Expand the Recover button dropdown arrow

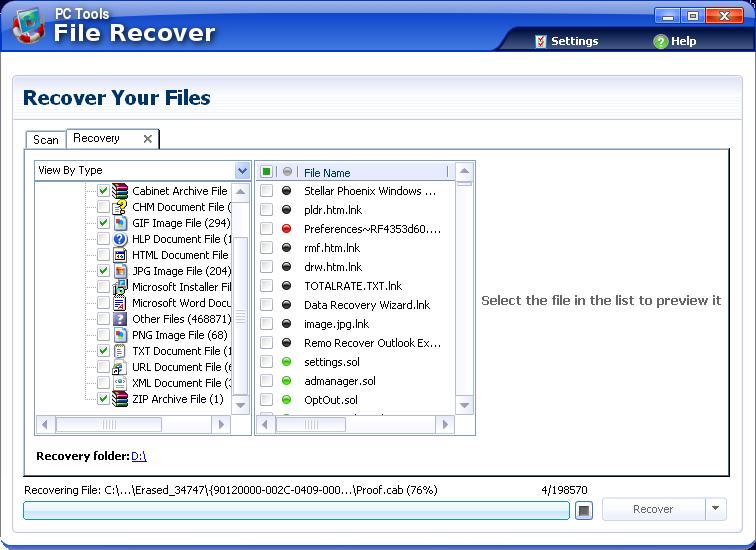(x=715, y=509)
